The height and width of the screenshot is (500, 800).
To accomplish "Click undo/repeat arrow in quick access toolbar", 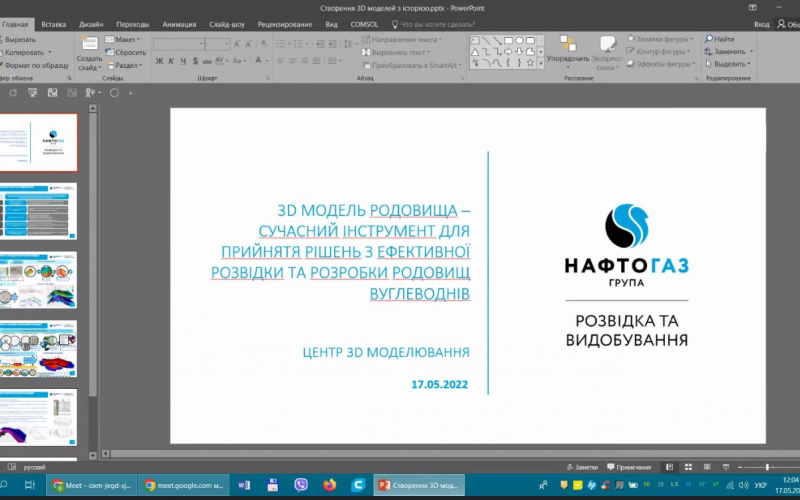I will click(13, 93).
